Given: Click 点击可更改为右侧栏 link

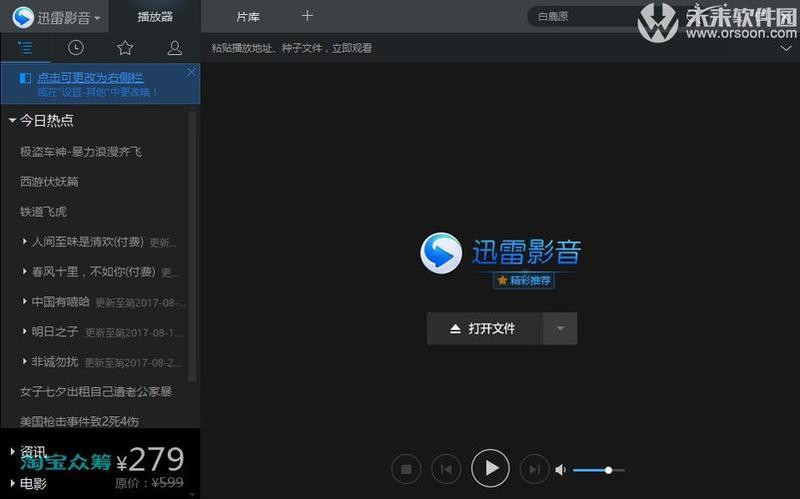Looking at the screenshot, I should coord(90,78).
